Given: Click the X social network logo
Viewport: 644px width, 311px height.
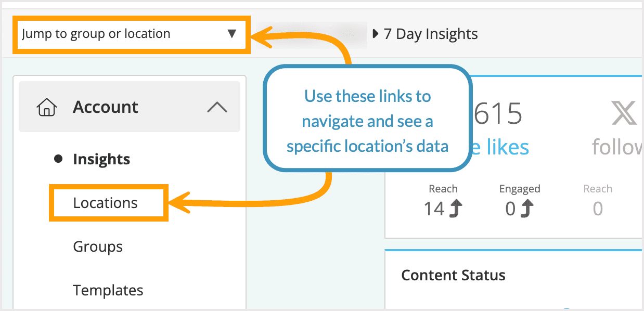Looking at the screenshot, I should [623, 113].
